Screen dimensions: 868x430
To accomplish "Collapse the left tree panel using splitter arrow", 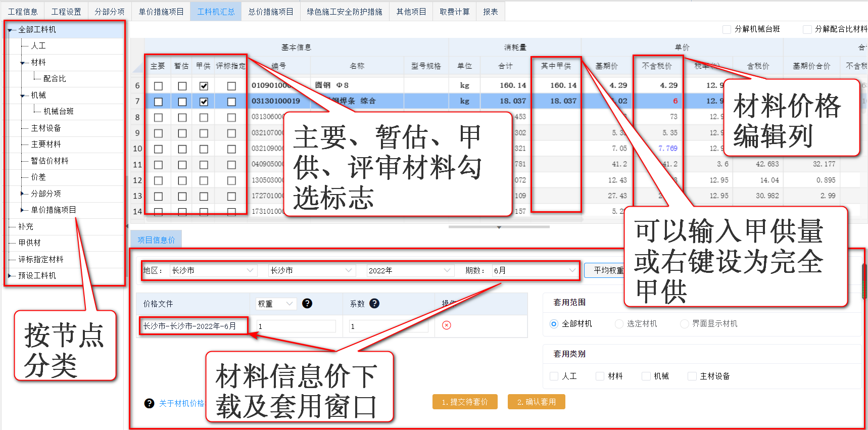I will coord(127,226).
